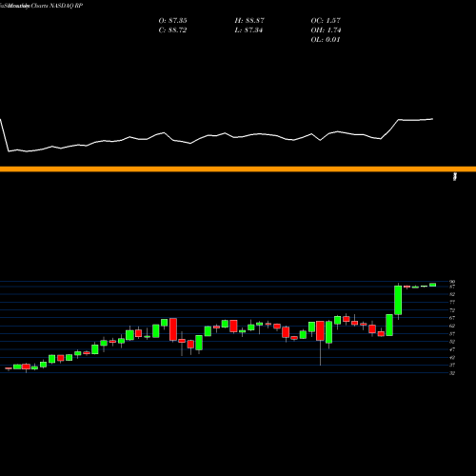Click the OC: 1.57 value
The height and width of the screenshot is (476, 476).
326,21
